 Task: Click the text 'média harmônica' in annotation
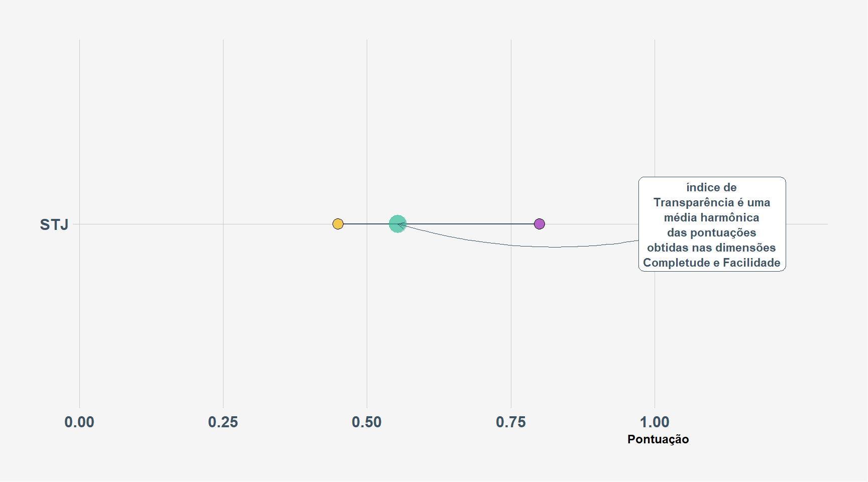(712, 217)
